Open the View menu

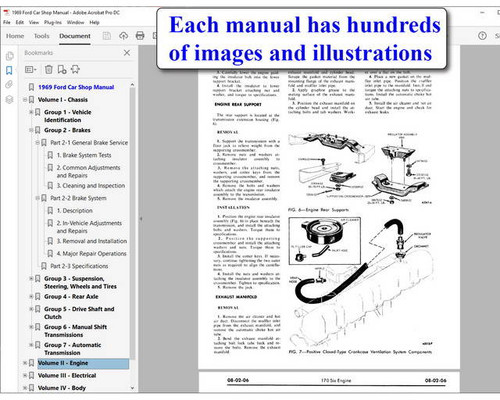point(34,22)
